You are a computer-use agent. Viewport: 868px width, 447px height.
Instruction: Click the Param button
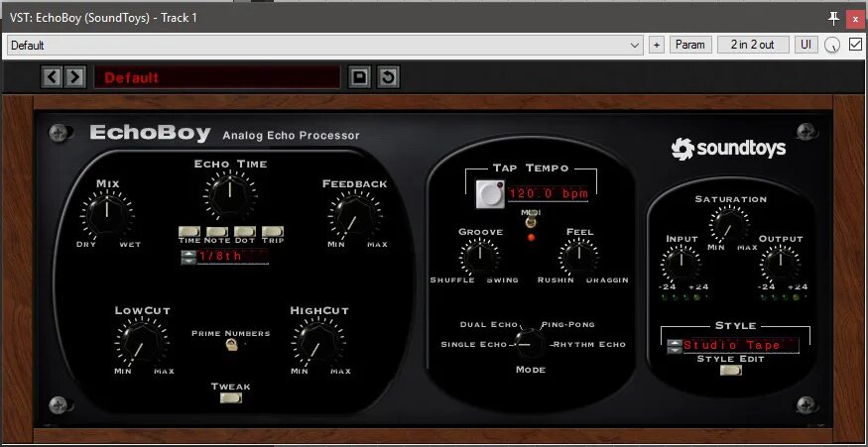[690, 45]
